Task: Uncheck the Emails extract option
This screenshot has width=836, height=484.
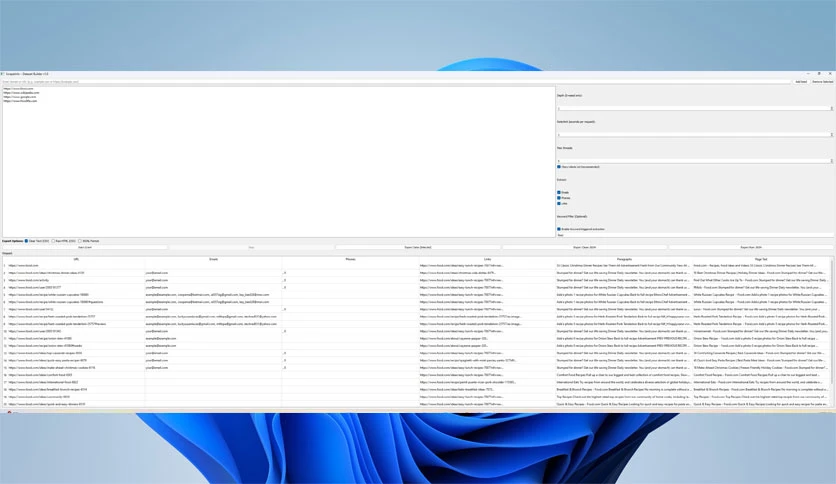Action: tap(559, 192)
